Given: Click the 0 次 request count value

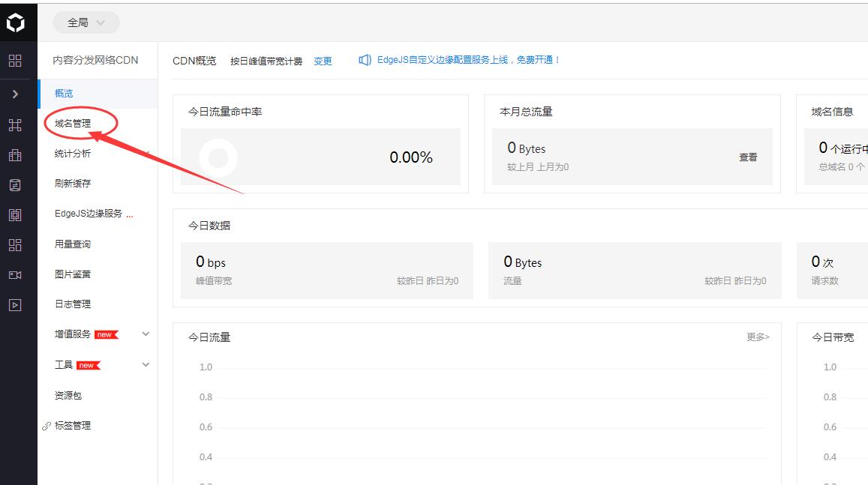Looking at the screenshot, I should (x=822, y=262).
